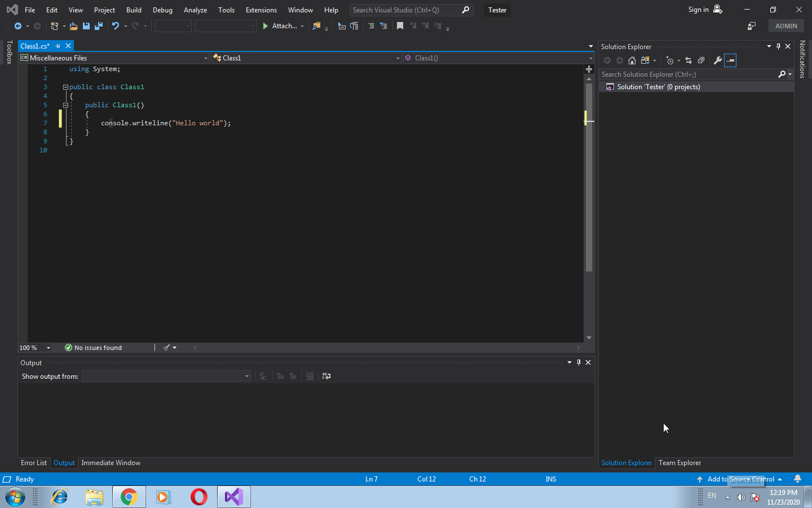Click the Sync with Active Document icon
The height and width of the screenshot is (508, 812).
pos(689,60)
